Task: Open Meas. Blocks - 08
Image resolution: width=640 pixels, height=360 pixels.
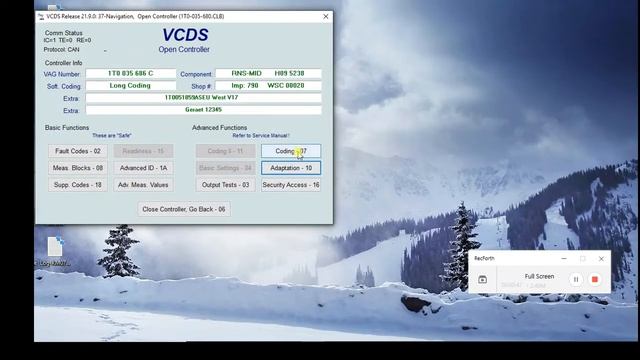Action: coord(78,168)
